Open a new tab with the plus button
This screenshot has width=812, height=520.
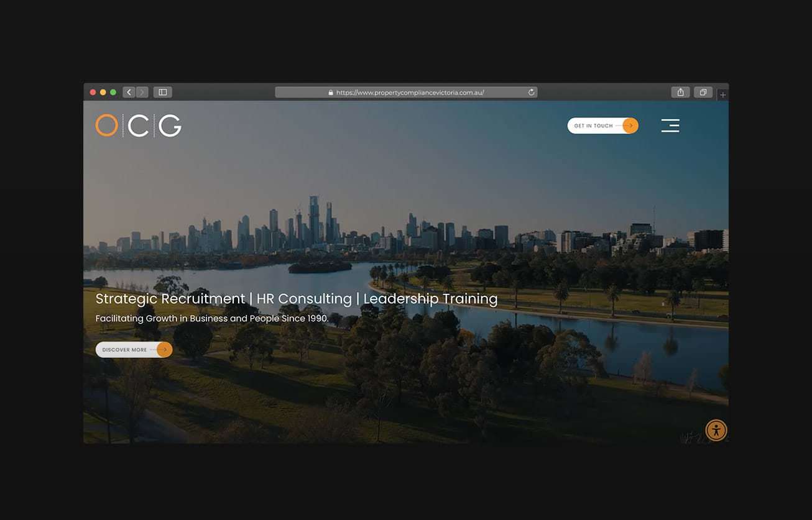point(722,95)
